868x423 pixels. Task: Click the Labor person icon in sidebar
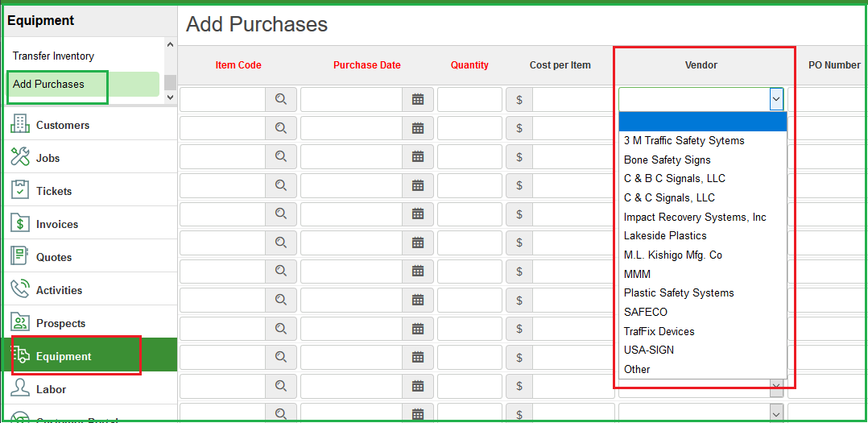pos(20,389)
